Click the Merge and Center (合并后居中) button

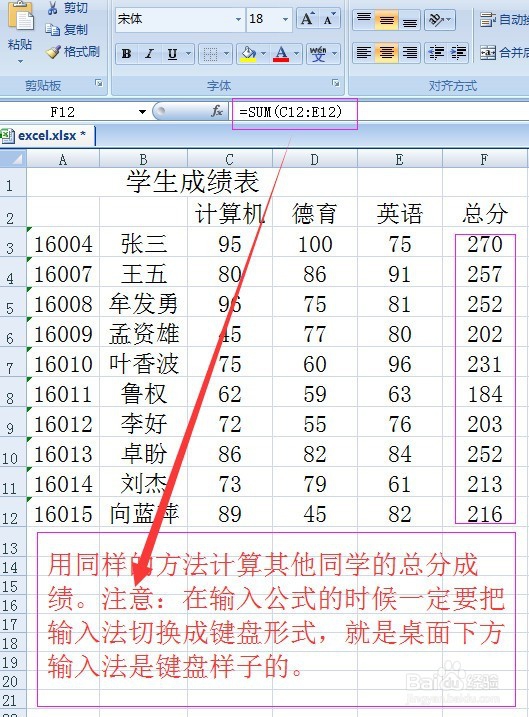point(504,53)
